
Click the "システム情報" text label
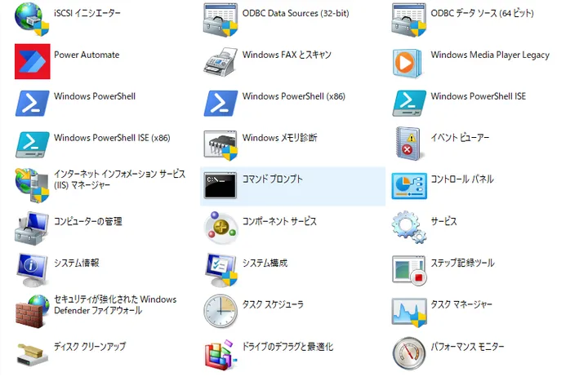pyautogui.click(x=77, y=263)
